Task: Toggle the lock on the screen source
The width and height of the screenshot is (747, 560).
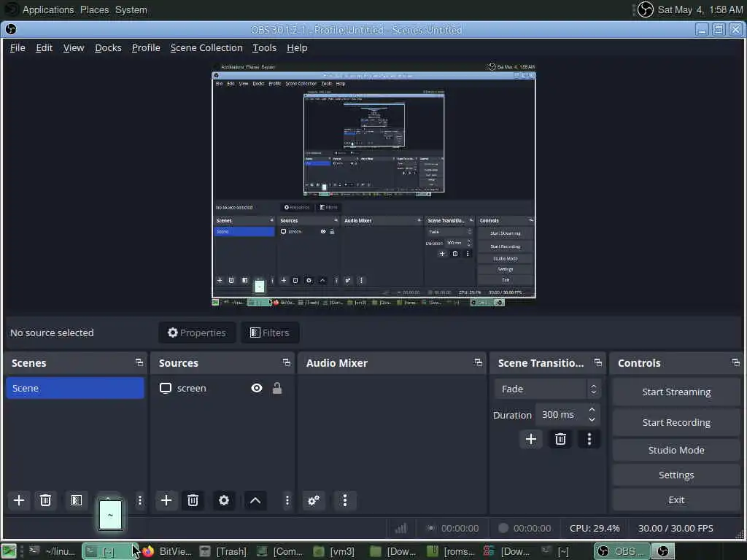Action: coord(276,388)
